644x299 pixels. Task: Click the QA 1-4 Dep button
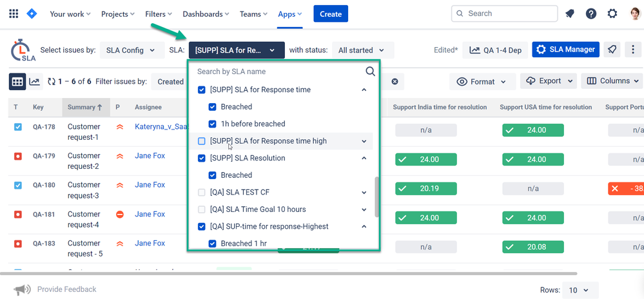(x=495, y=50)
